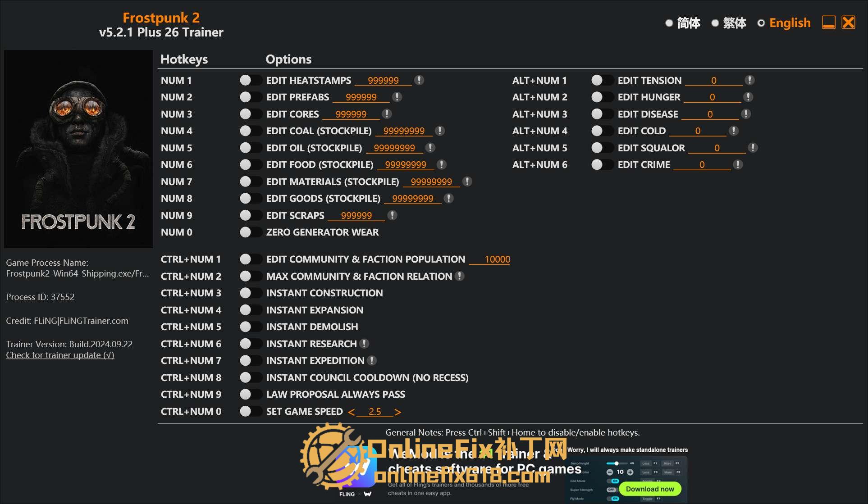Select the English language radio button
The height and width of the screenshot is (504, 868).
(x=761, y=23)
